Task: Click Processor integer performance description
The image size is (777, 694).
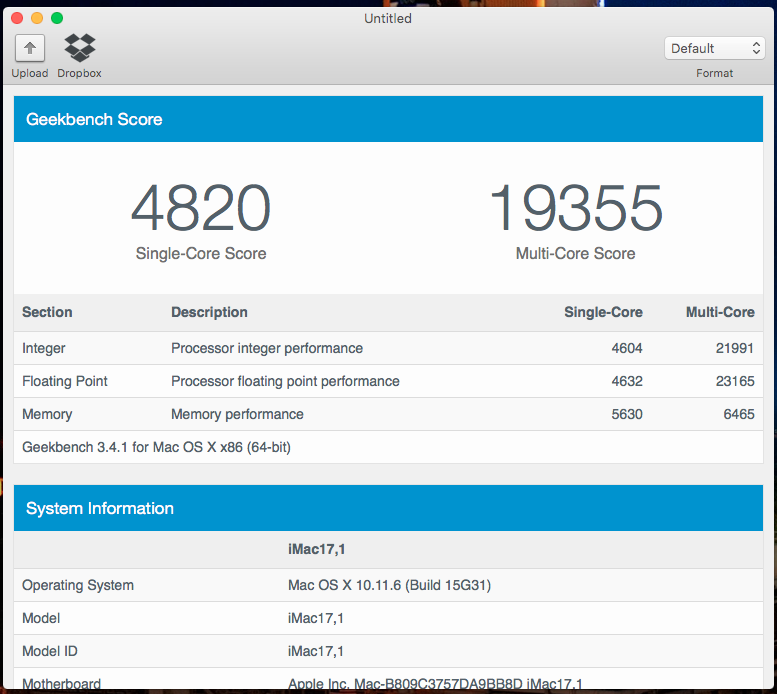Action: tap(267, 348)
